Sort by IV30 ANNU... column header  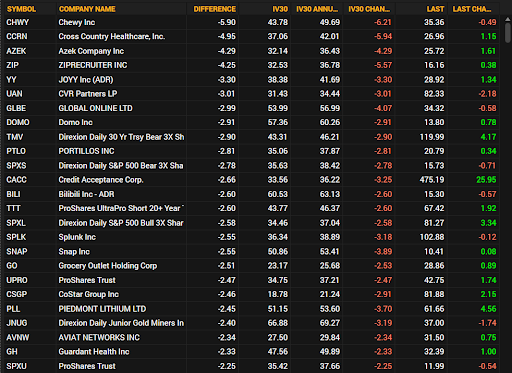(x=317, y=9)
